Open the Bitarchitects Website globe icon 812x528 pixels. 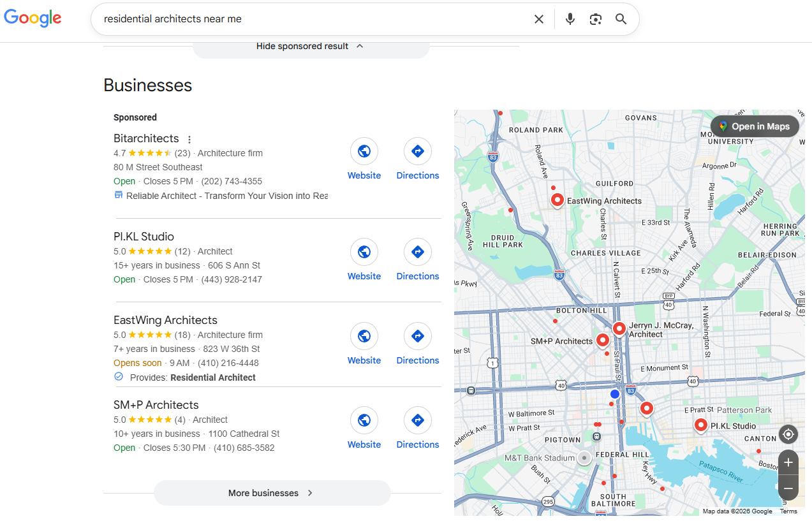[364, 151]
